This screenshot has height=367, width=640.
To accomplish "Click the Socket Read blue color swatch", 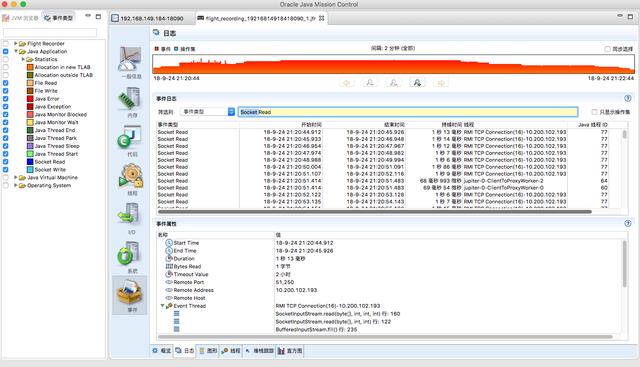I will coord(30,162).
